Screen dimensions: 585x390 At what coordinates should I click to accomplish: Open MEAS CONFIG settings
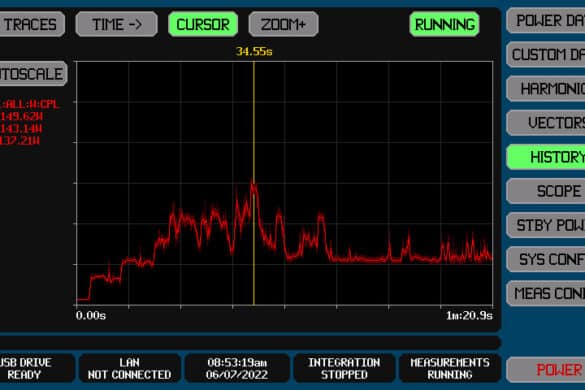pyautogui.click(x=546, y=293)
